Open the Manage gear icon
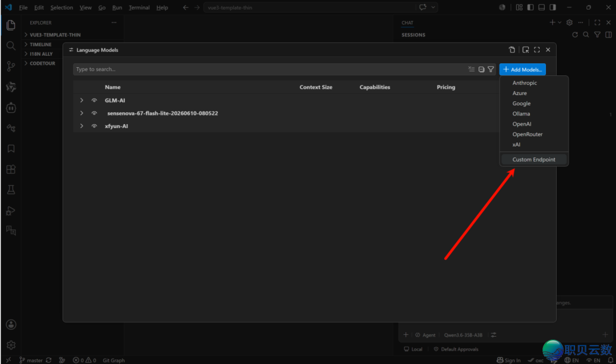The width and height of the screenshot is (616, 364). [11, 345]
